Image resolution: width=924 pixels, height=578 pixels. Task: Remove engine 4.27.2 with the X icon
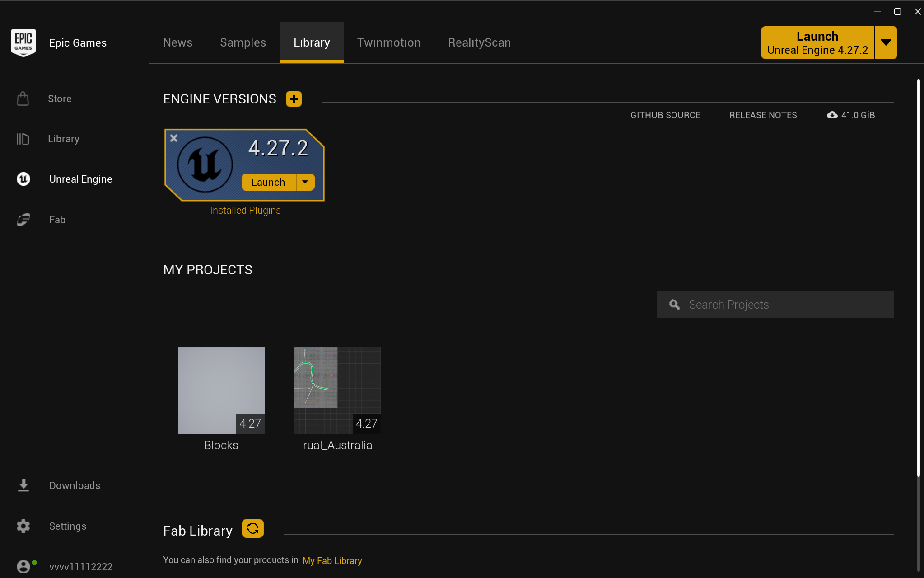[174, 138]
